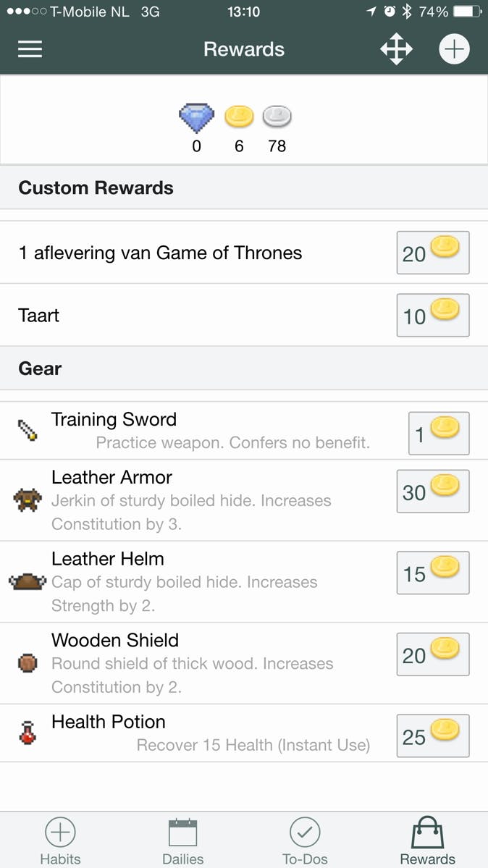488x868 pixels.
Task: Tap the reorder arrows icon
Action: pos(396,49)
